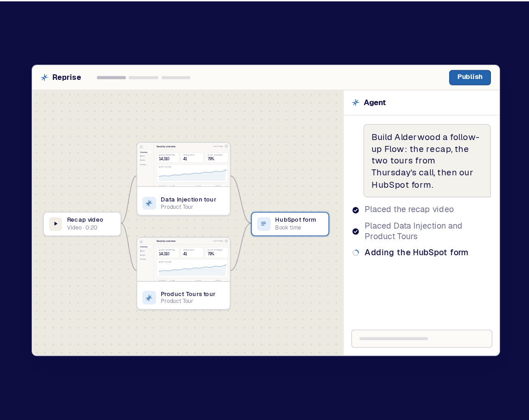Image resolution: width=529 pixels, height=420 pixels.
Task: Click check icon beside Placed the recap video
Action: point(355,210)
